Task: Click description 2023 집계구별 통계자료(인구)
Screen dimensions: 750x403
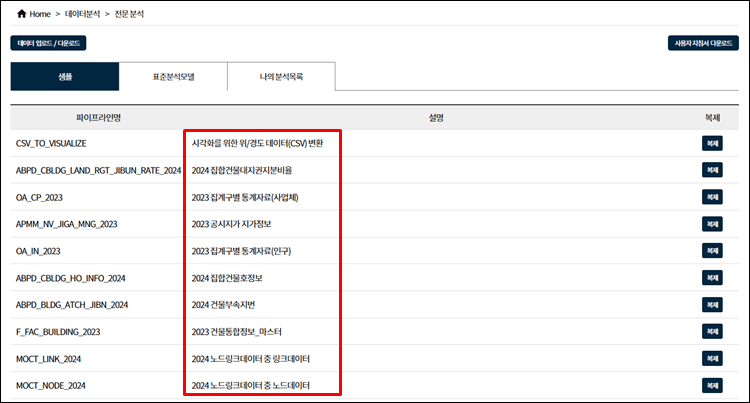Action: point(241,251)
